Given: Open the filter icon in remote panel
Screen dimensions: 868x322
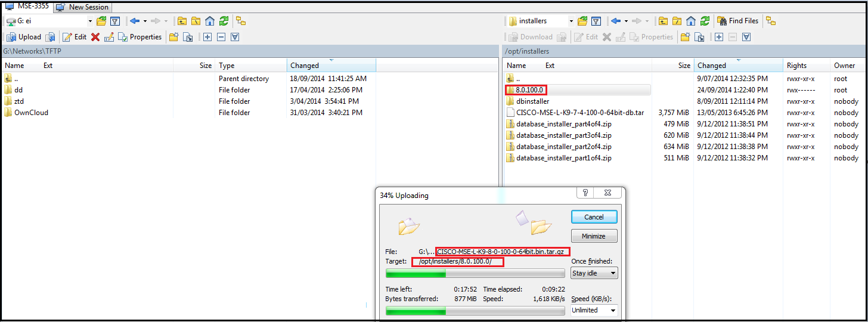Looking at the screenshot, I should (596, 21).
